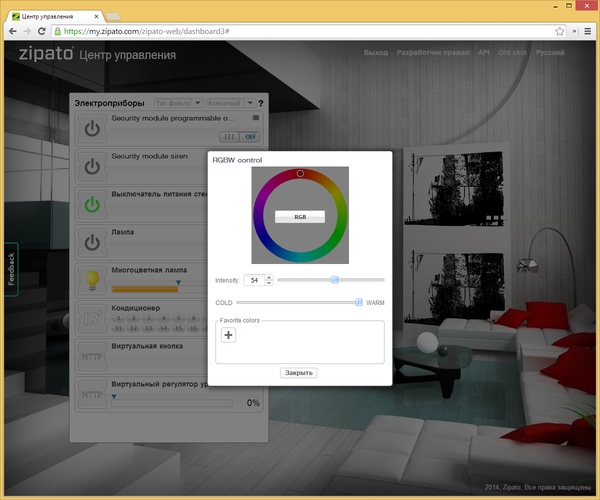Reload the page with refresh icon

click(x=42, y=31)
